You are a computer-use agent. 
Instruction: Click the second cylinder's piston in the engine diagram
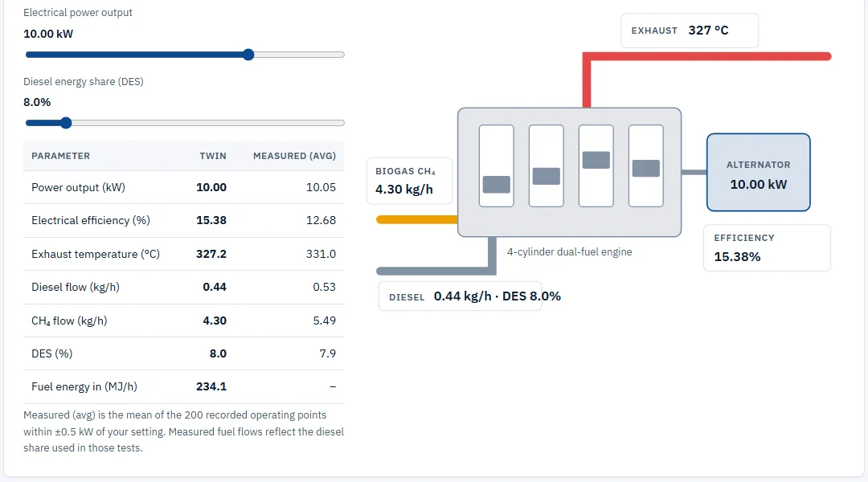[x=547, y=176]
